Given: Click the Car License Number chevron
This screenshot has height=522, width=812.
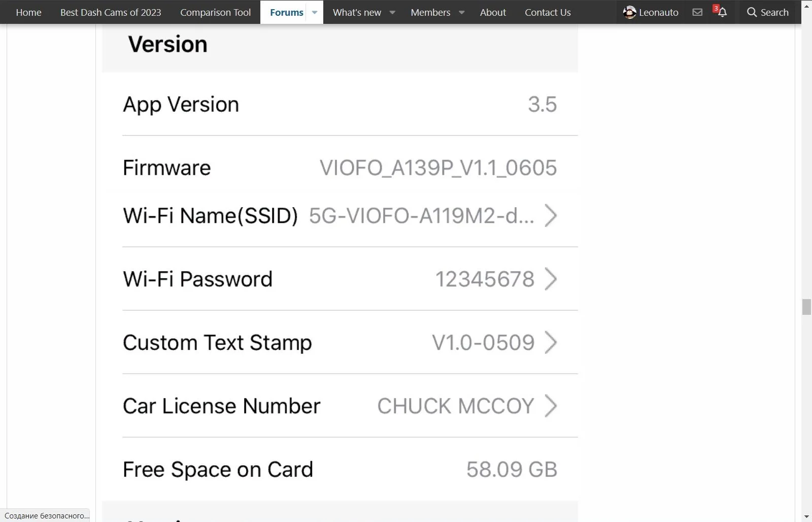Looking at the screenshot, I should click(x=551, y=406).
